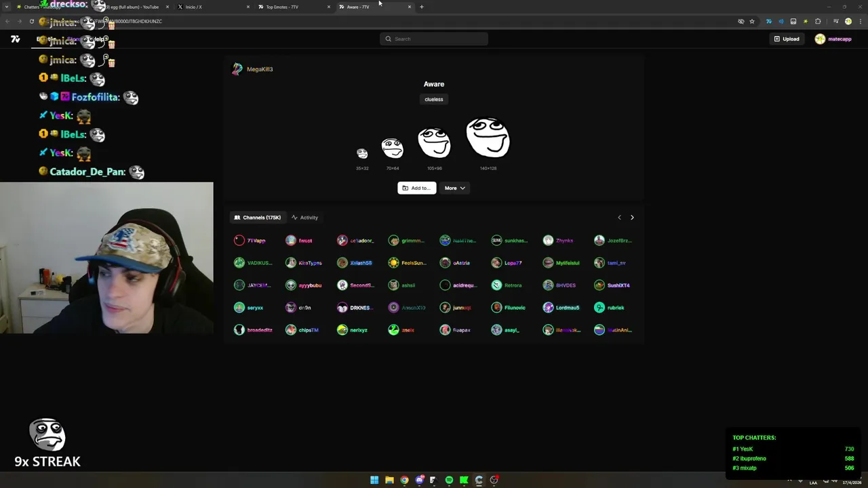868x488 pixels.
Task: Click the Add to... button
Action: pyautogui.click(x=416, y=188)
